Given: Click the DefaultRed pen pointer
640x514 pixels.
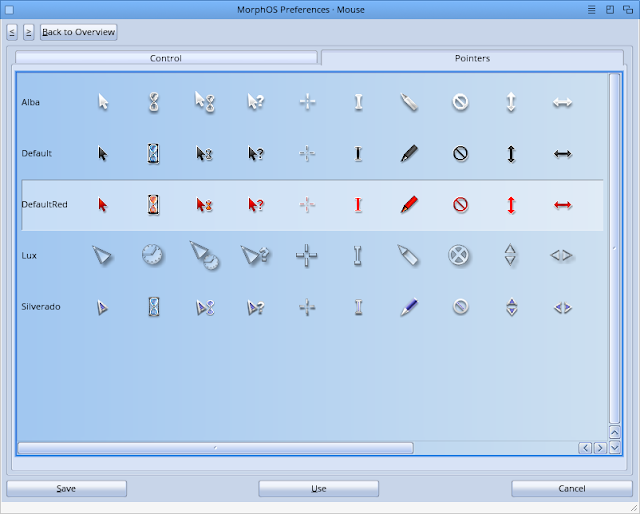Looking at the screenshot, I should [x=409, y=205].
